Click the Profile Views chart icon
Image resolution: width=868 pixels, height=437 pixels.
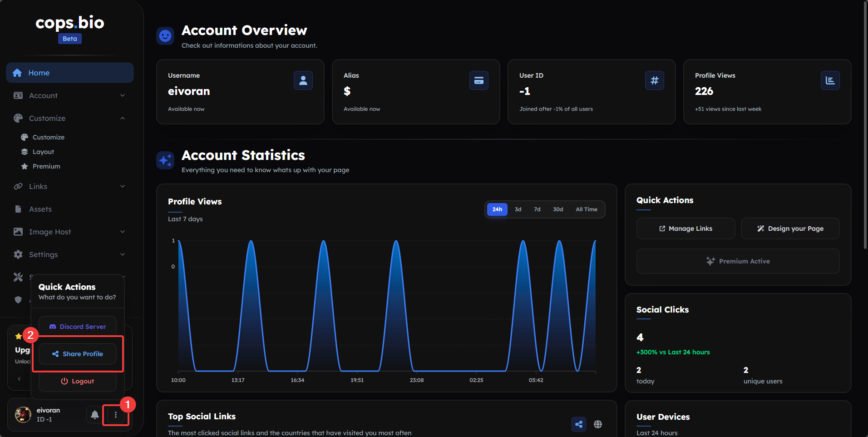tap(830, 80)
